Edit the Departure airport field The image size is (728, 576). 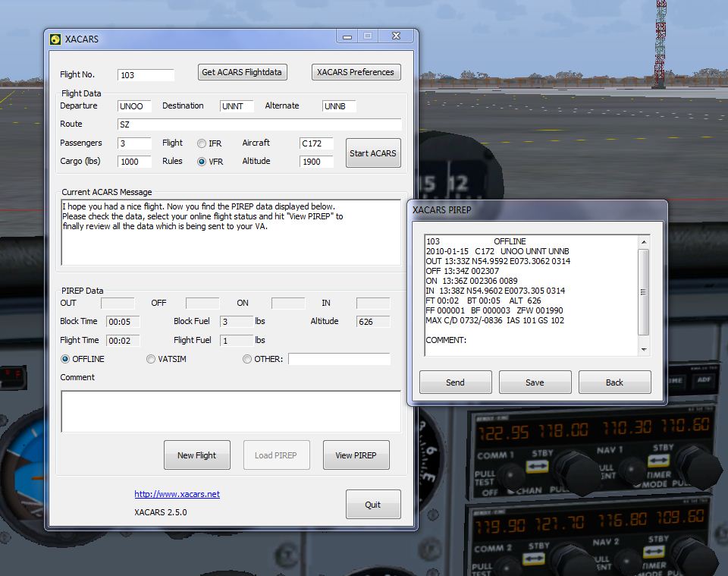135,106
